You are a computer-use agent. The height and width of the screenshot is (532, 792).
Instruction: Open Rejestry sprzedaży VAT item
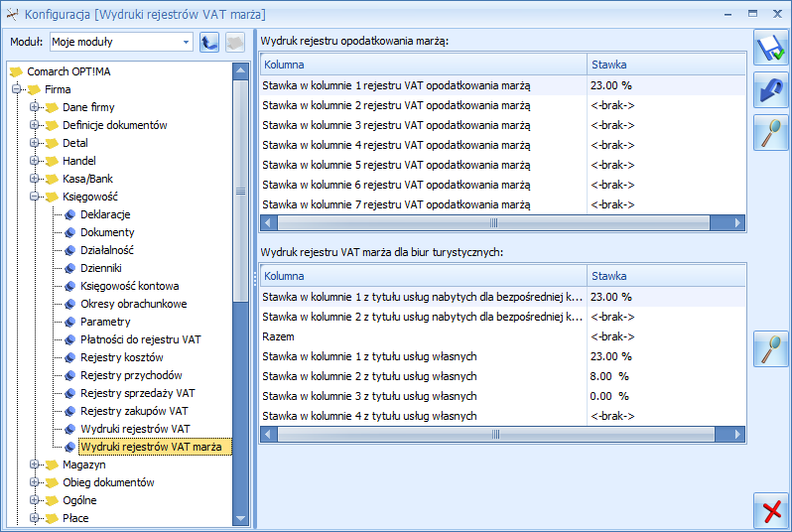click(137, 393)
